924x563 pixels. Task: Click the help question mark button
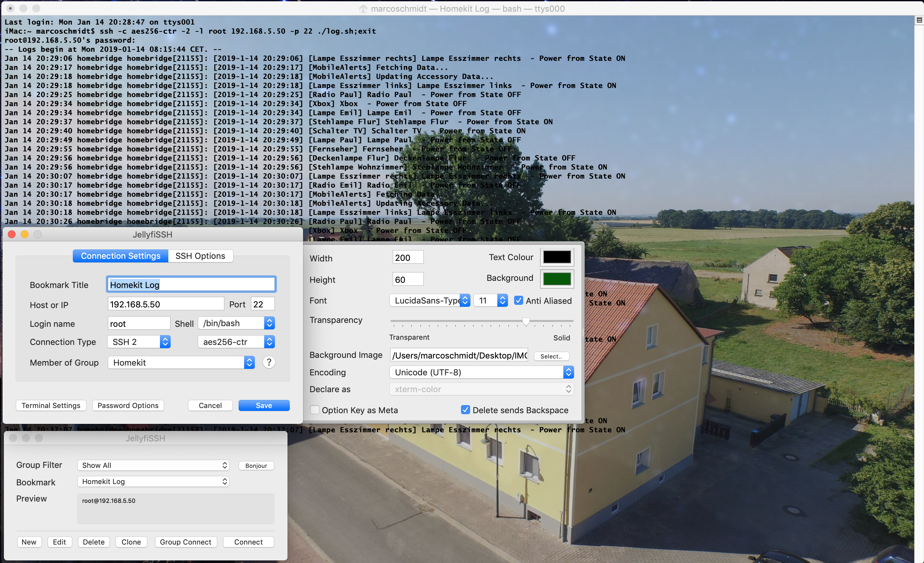click(268, 362)
